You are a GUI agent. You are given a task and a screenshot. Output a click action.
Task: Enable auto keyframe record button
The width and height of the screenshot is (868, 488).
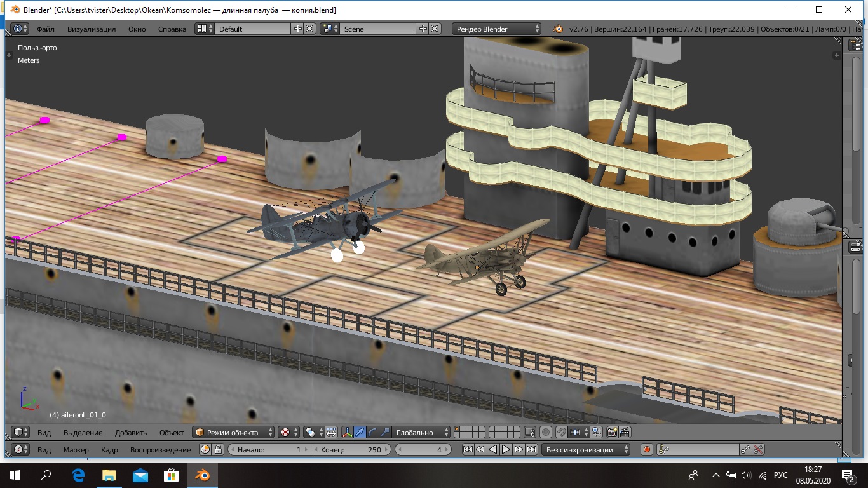point(647,449)
